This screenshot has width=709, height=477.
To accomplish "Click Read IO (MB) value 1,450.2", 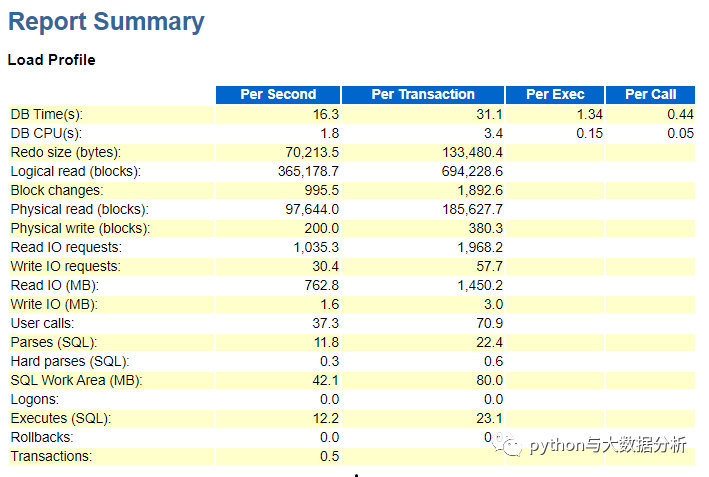I will [x=480, y=285].
